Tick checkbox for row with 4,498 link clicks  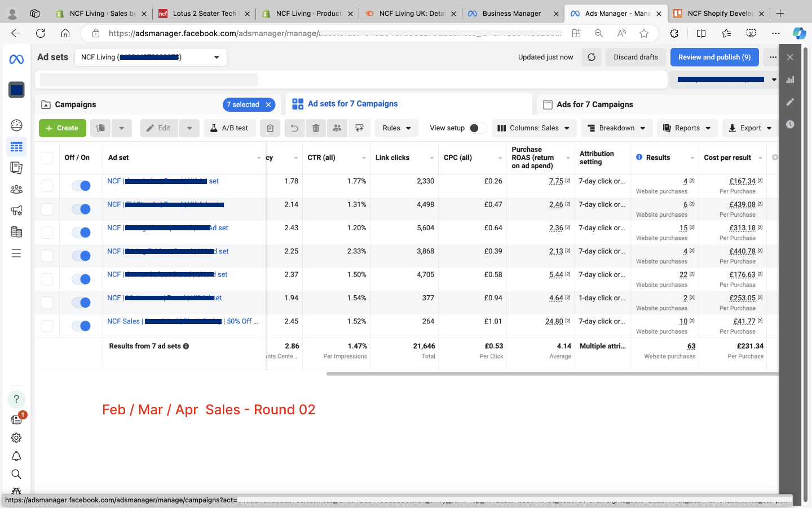(x=47, y=209)
